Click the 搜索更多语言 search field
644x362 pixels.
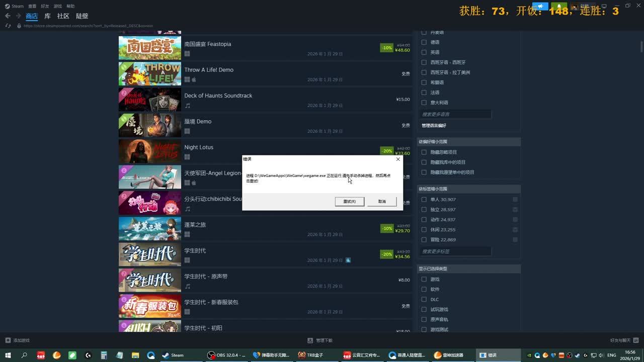click(x=456, y=114)
